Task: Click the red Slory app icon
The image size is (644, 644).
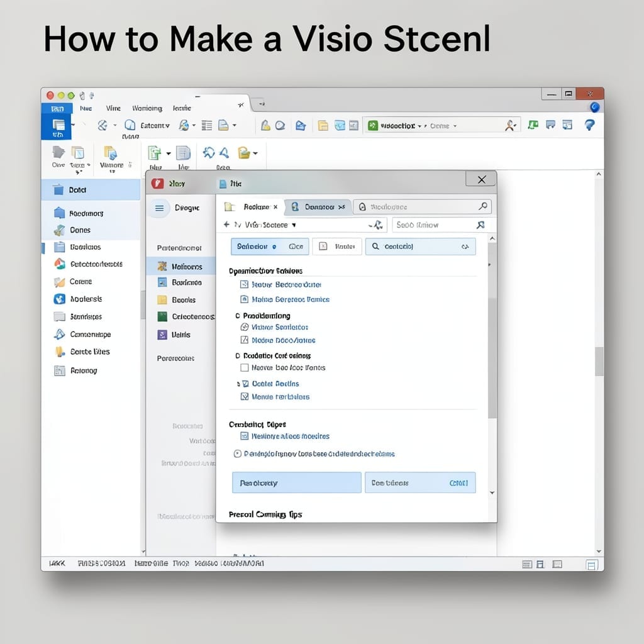Action: pyautogui.click(x=157, y=183)
